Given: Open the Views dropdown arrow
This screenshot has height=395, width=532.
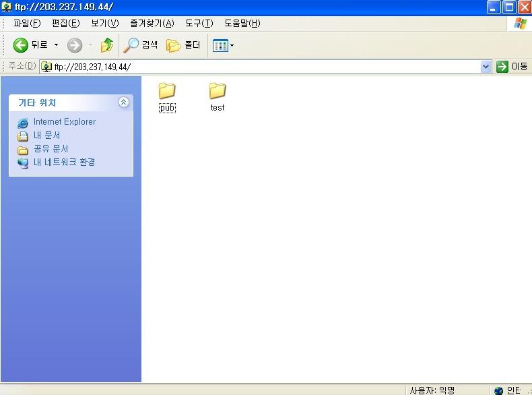Looking at the screenshot, I should [x=232, y=45].
